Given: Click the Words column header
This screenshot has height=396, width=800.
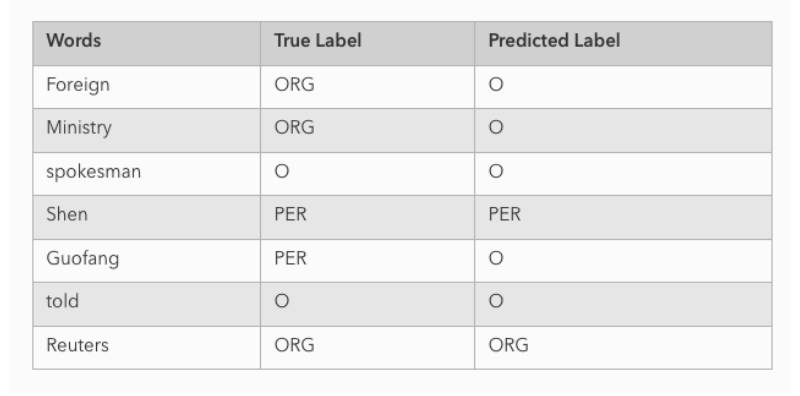Looking at the screenshot, I should tap(147, 43).
